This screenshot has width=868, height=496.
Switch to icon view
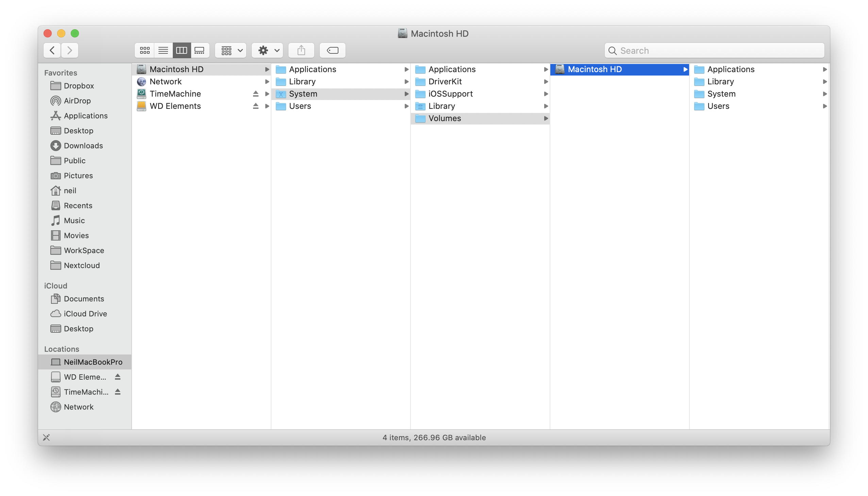click(145, 50)
